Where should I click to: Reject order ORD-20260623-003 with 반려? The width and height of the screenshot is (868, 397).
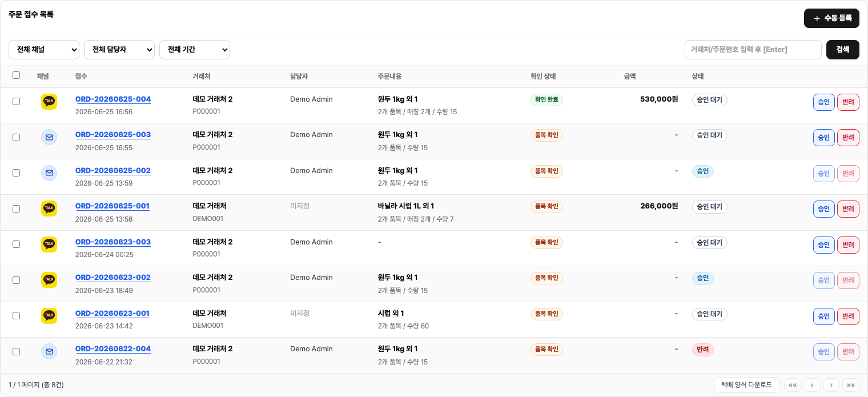[x=848, y=245]
